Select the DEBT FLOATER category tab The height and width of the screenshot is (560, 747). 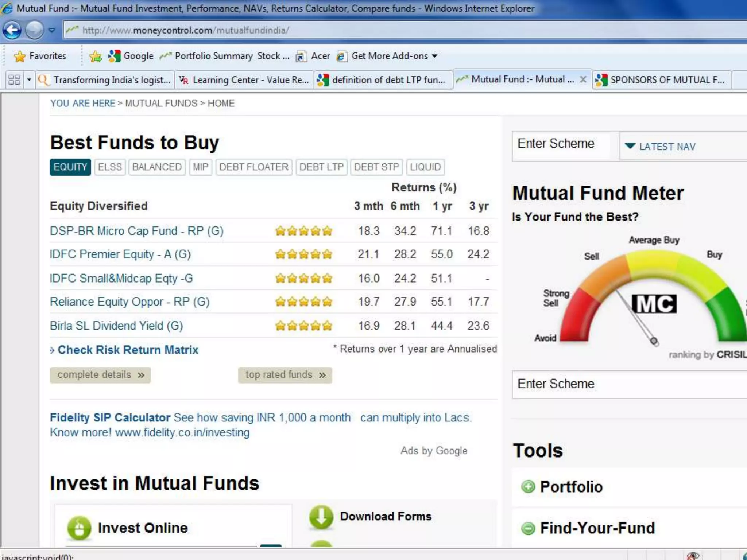click(253, 167)
